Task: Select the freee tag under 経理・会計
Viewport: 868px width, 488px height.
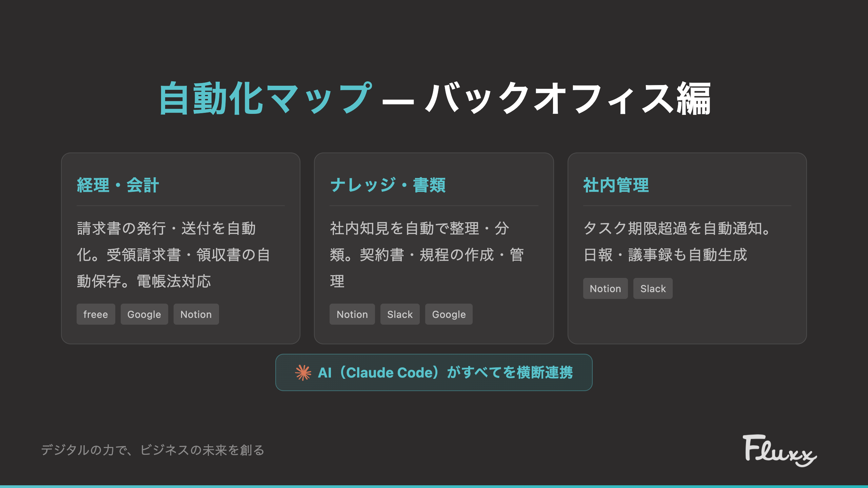Action: click(96, 314)
